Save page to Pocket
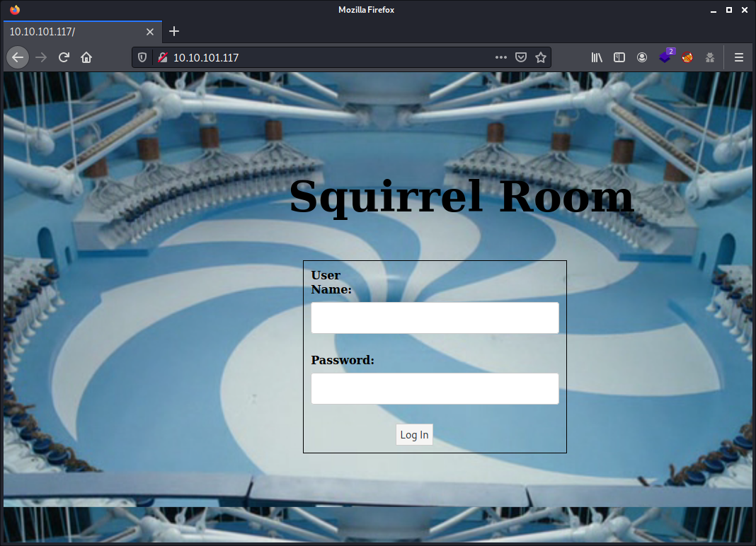 click(521, 57)
